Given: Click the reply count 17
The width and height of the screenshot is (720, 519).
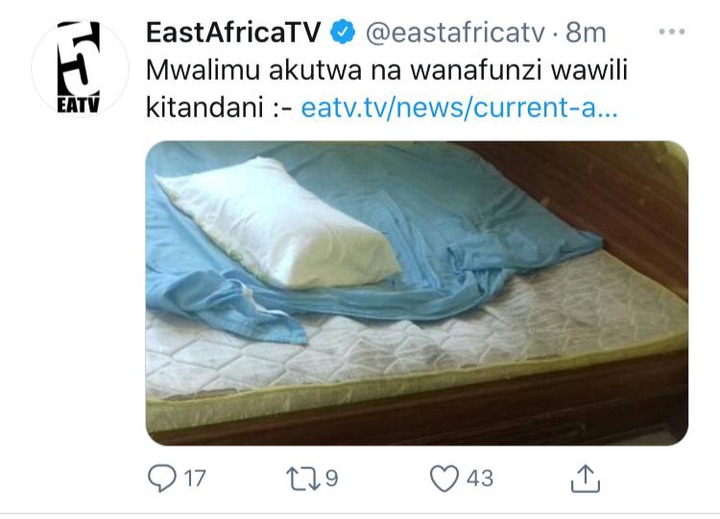Looking at the screenshot, I should coord(195,478).
